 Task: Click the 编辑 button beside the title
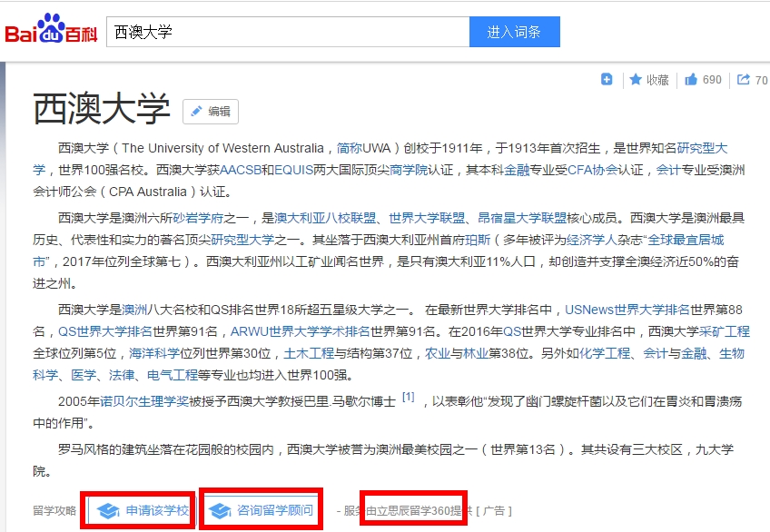[x=211, y=112]
